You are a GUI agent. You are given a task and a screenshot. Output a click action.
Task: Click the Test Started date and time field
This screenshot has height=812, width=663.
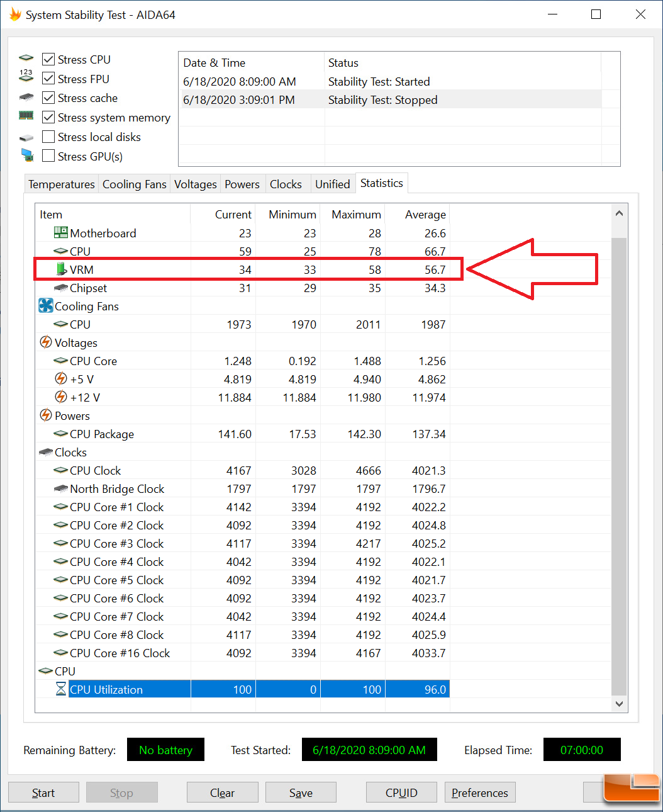click(369, 750)
